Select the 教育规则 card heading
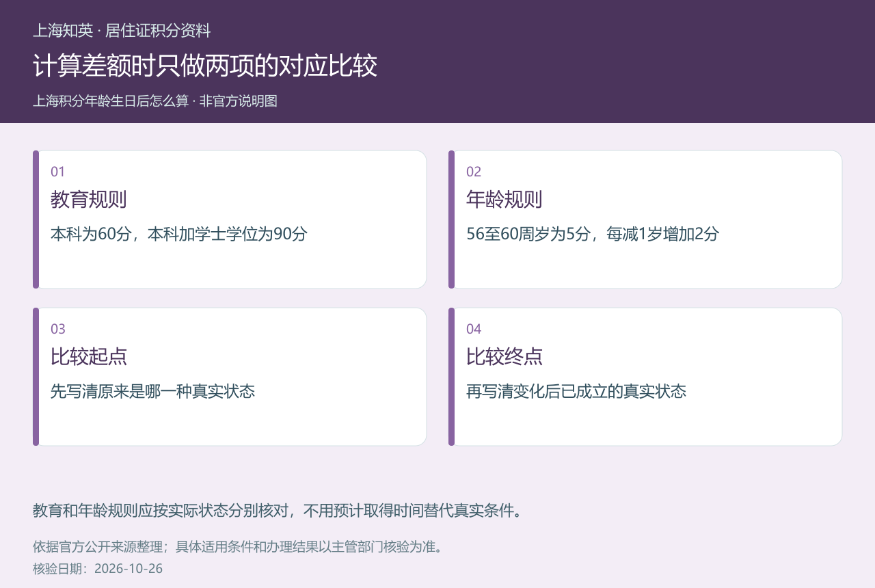 [89, 200]
